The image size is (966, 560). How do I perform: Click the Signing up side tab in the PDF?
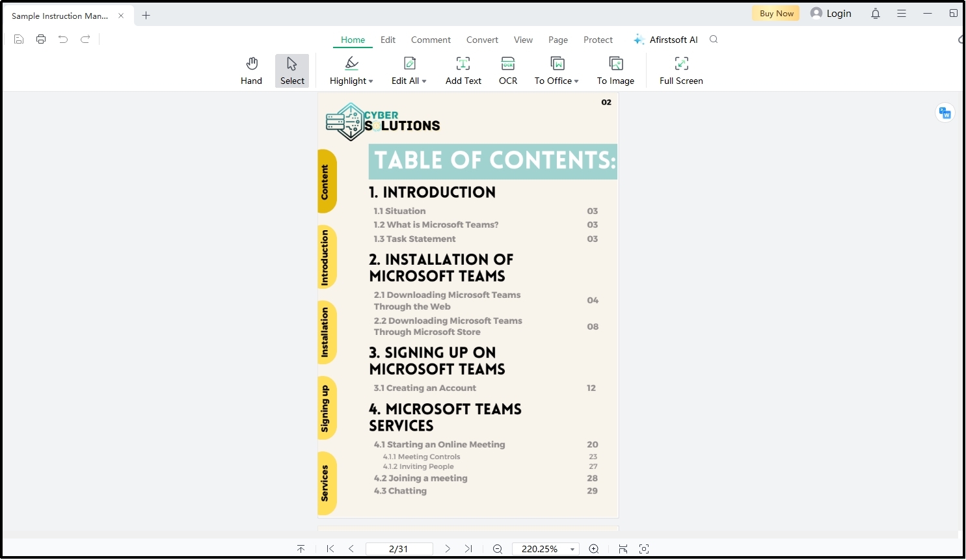coord(327,408)
